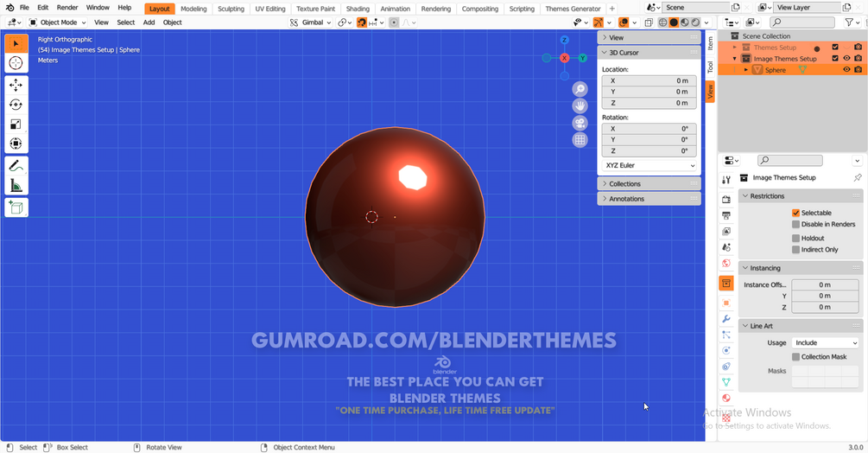Screen dimensions: 868x453
Task: Toggle Image Themes Setup eye visibility
Action: [846, 59]
